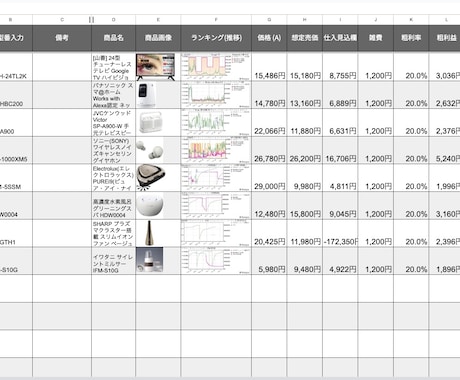Open ranking chart for Iwatani row
460x380 pixels.
tap(216, 260)
